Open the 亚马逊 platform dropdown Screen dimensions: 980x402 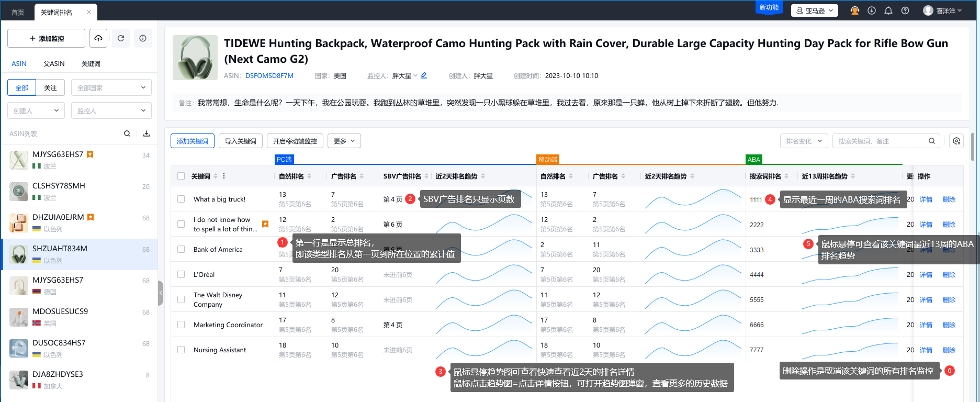tap(815, 10)
